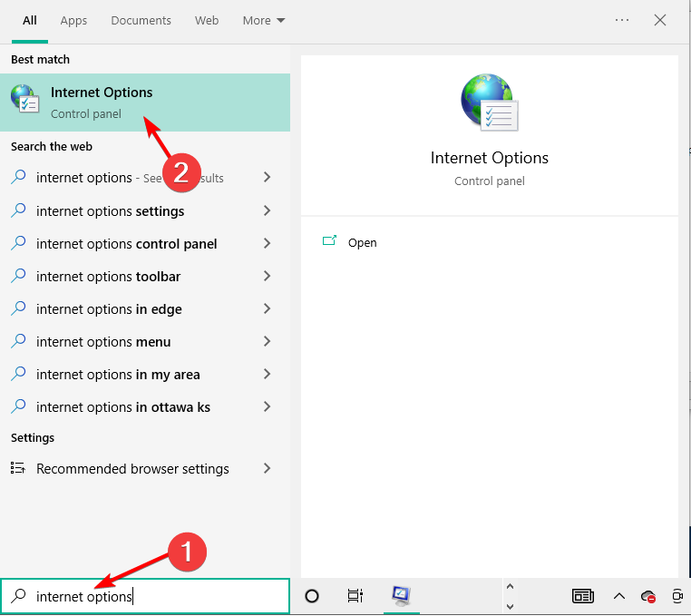
Task: Close the search panel with X
Action: pyautogui.click(x=659, y=20)
